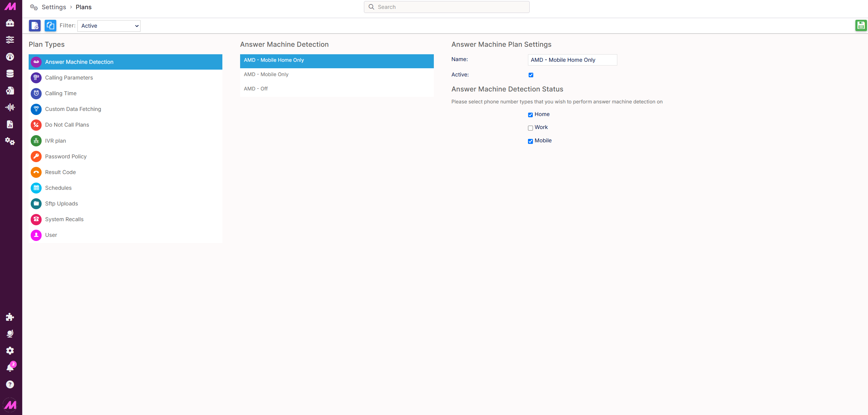Select the Calling Time plan type
868x415 pixels.
(x=126, y=94)
